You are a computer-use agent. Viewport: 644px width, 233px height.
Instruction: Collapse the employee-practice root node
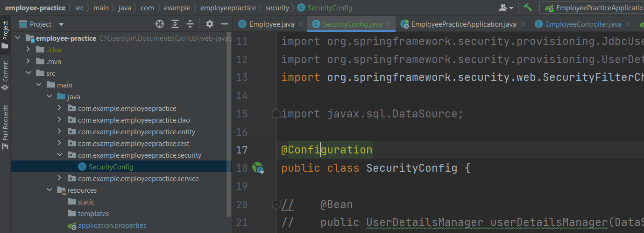pyautogui.click(x=18, y=38)
